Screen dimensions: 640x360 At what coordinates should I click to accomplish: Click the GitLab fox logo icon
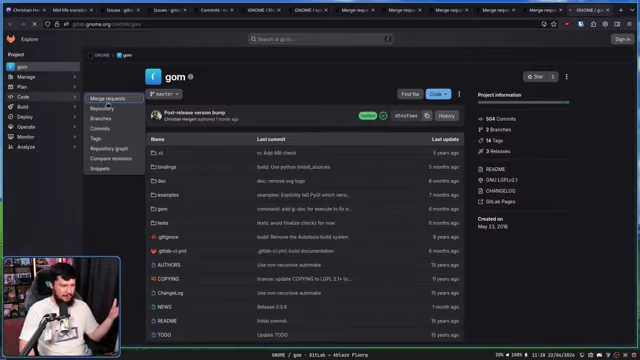coord(11,39)
